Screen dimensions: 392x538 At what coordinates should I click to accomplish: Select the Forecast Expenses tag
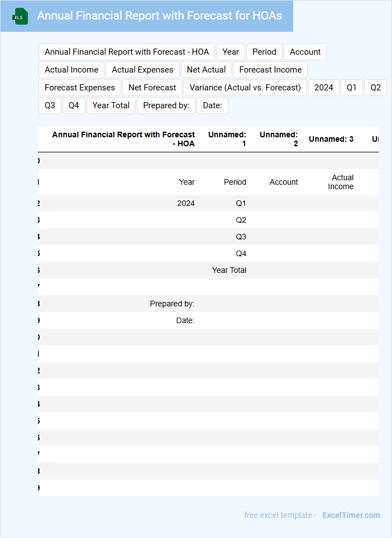pyautogui.click(x=80, y=88)
